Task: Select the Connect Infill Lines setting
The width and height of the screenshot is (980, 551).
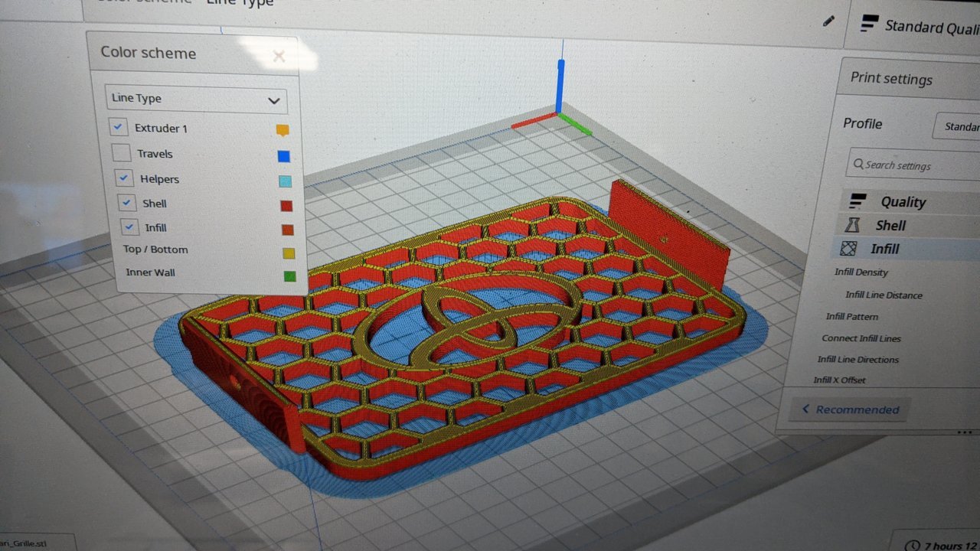Action: (861, 338)
